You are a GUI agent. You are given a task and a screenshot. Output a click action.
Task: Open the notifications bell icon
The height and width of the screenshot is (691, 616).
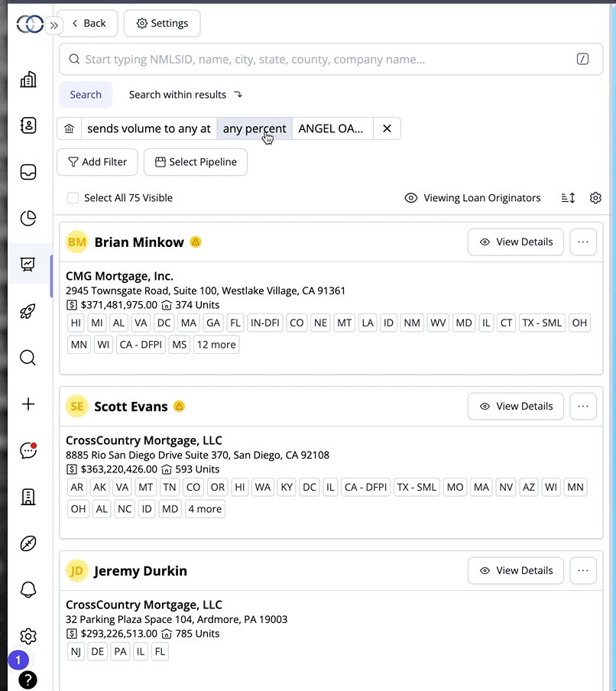pyautogui.click(x=28, y=589)
